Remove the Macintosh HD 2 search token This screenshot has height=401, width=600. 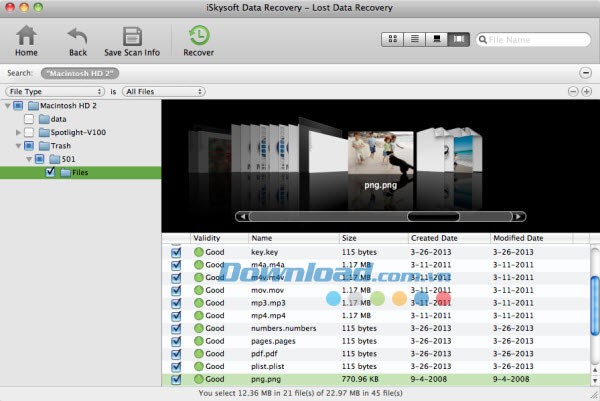pos(80,73)
